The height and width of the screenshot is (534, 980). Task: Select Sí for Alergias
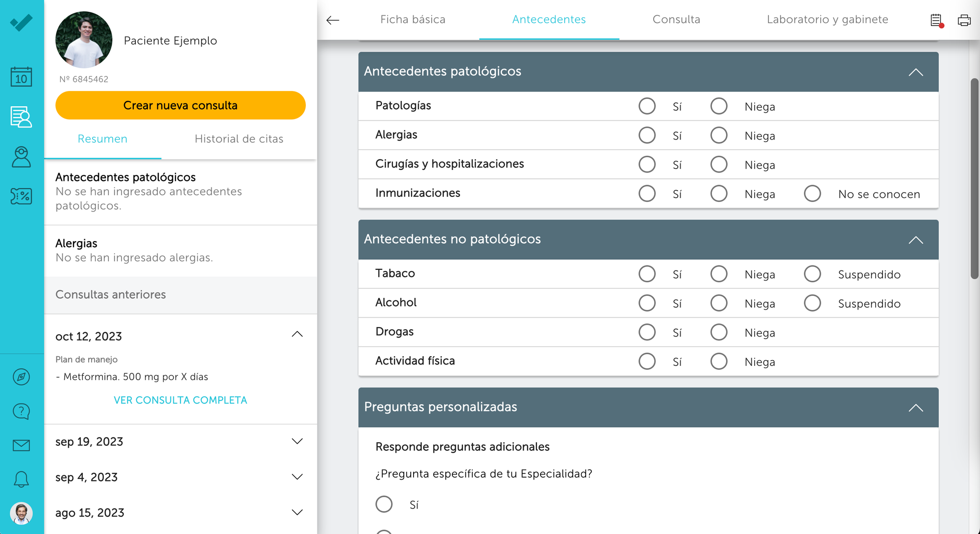[647, 135]
